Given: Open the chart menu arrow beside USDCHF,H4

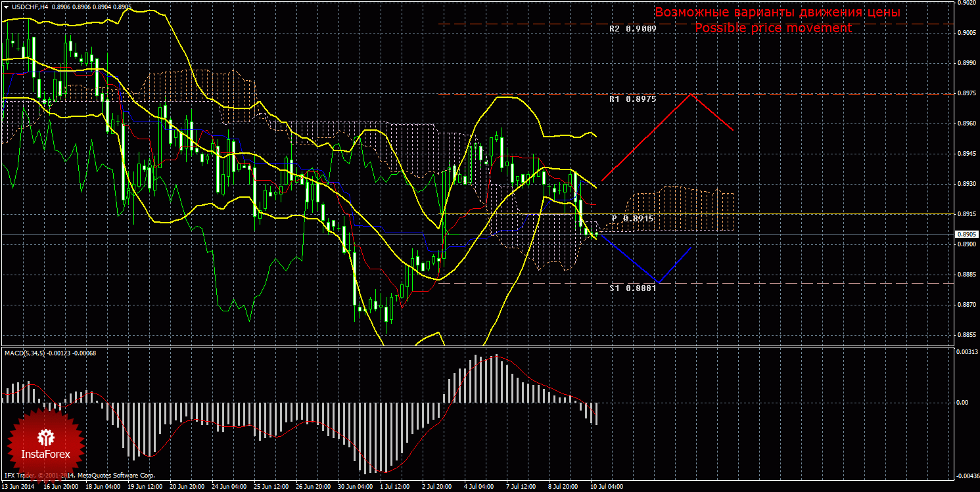Looking at the screenshot, I should [x=6, y=7].
